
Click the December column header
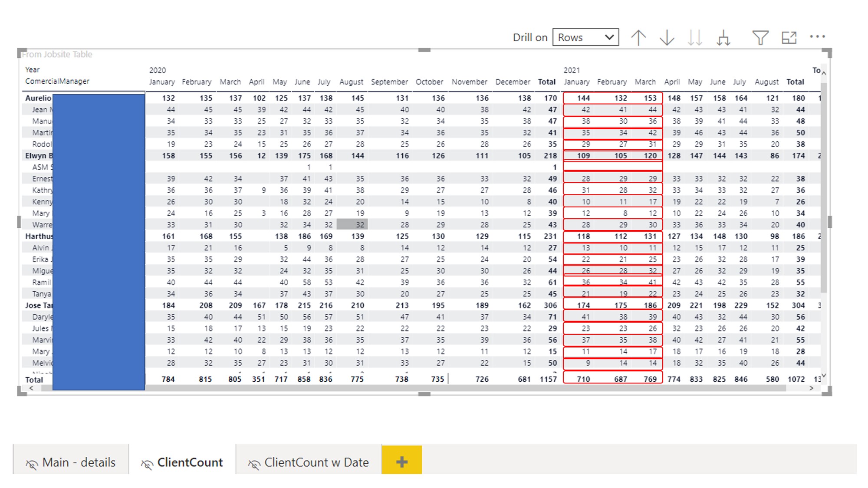pyautogui.click(x=513, y=82)
